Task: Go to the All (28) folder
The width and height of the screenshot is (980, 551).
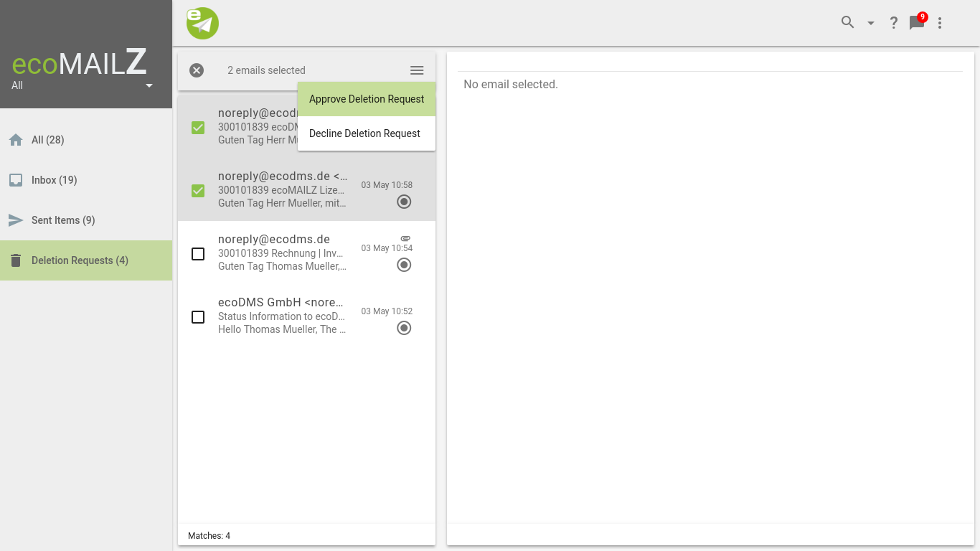Action: point(86,140)
